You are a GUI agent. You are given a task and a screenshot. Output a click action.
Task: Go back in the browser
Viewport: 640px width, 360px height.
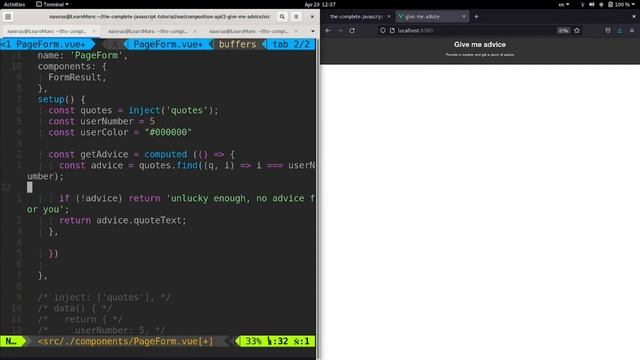click(328, 31)
